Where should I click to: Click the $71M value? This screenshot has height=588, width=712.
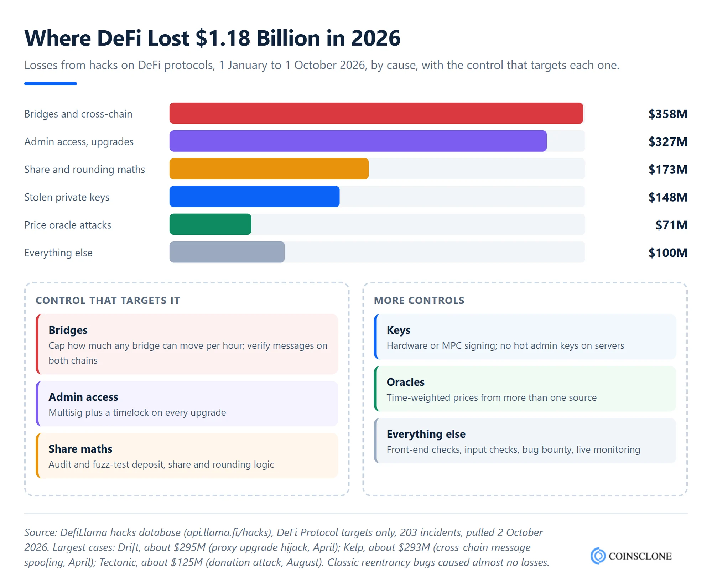pyautogui.click(x=671, y=225)
